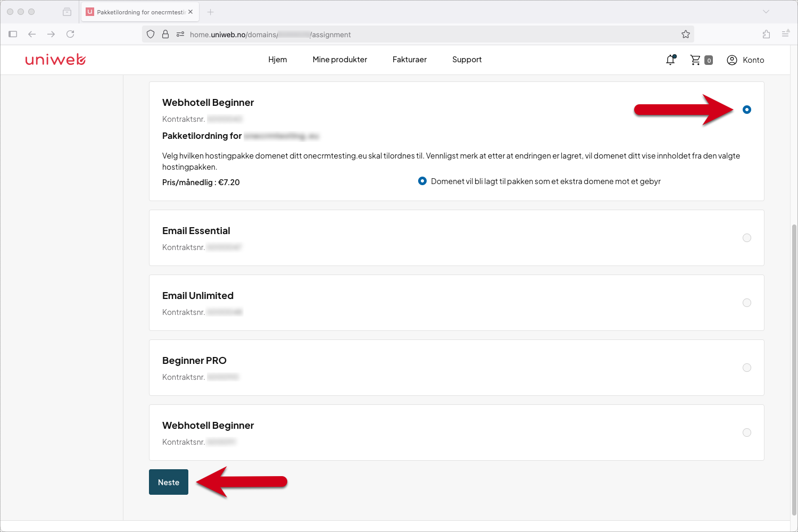Select the Email Essential package radio
Image resolution: width=798 pixels, height=532 pixels.
pos(747,238)
